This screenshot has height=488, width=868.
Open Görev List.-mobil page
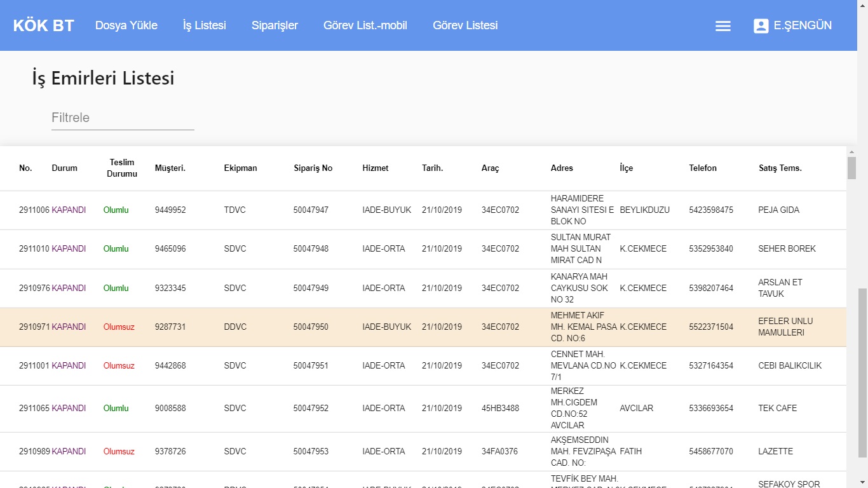(x=365, y=25)
